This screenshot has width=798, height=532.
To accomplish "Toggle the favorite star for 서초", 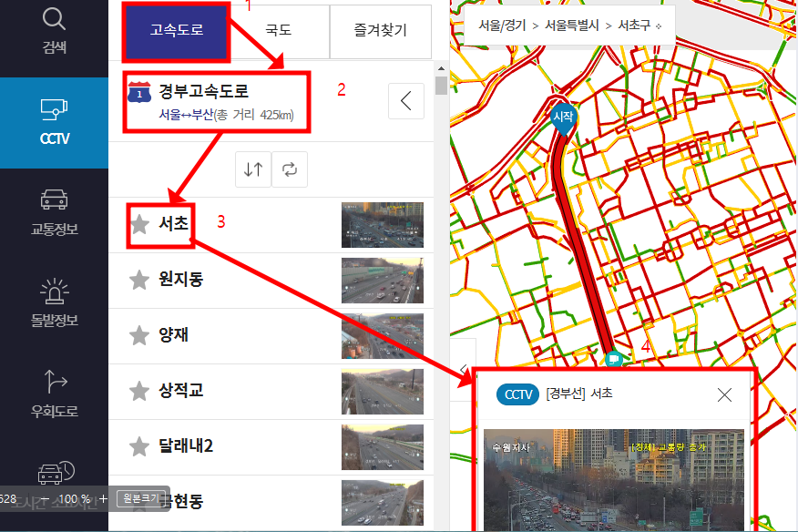I will pyautogui.click(x=141, y=225).
